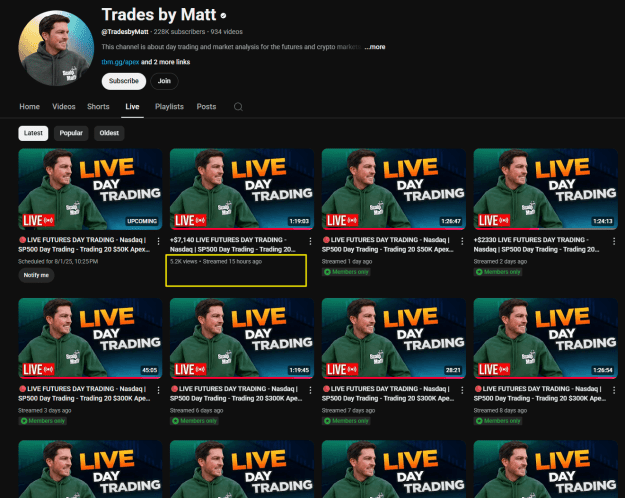Click Members only badge under 2 days ago stream

click(498, 272)
